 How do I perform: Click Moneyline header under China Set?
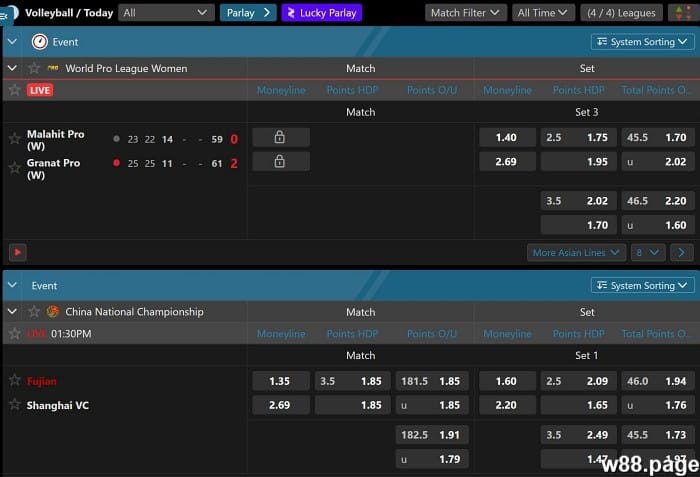pos(508,334)
